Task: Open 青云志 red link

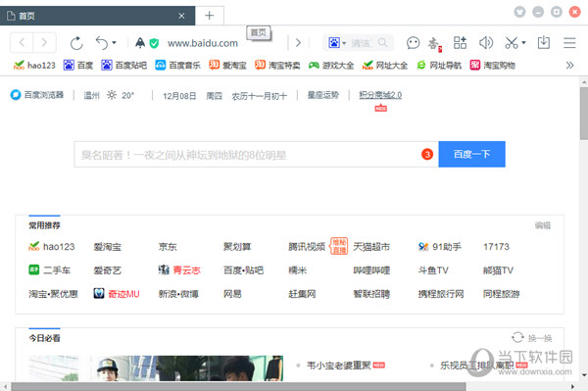Action: tap(179, 269)
